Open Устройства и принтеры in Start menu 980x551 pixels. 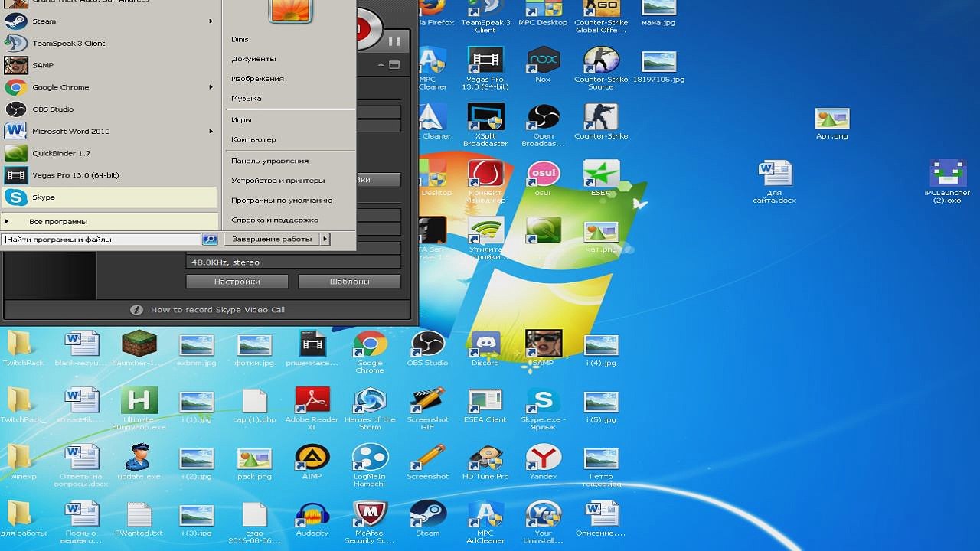[x=278, y=181]
